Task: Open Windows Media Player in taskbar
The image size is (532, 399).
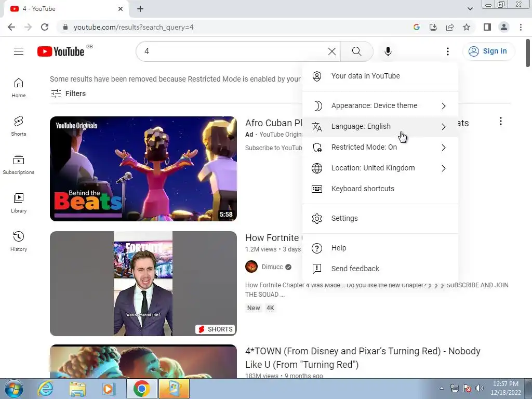Action: coord(109,389)
